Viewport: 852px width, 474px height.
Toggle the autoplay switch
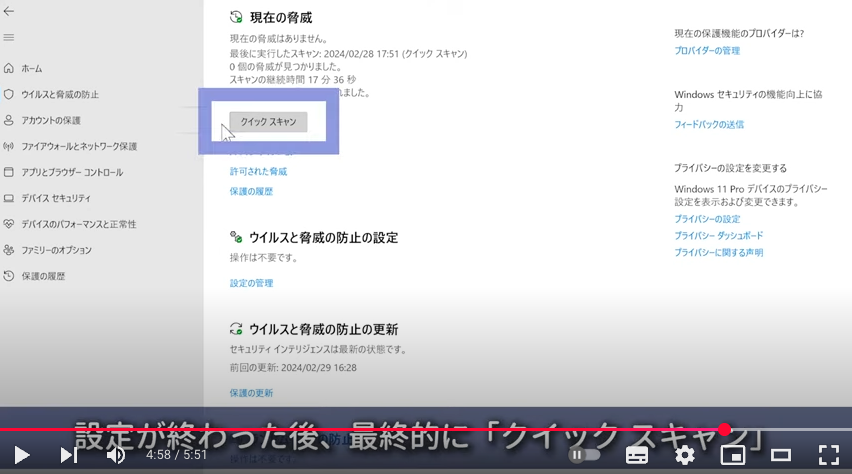click(584, 454)
